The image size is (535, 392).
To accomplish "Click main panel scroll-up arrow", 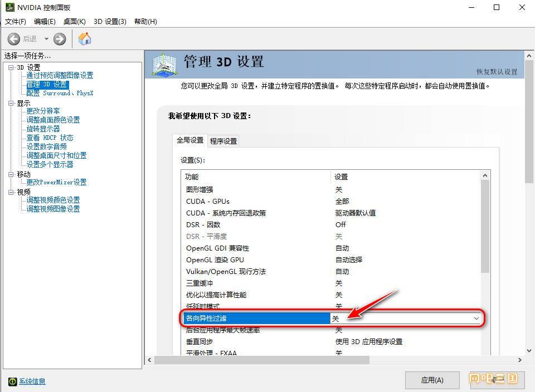I will 529,55.
